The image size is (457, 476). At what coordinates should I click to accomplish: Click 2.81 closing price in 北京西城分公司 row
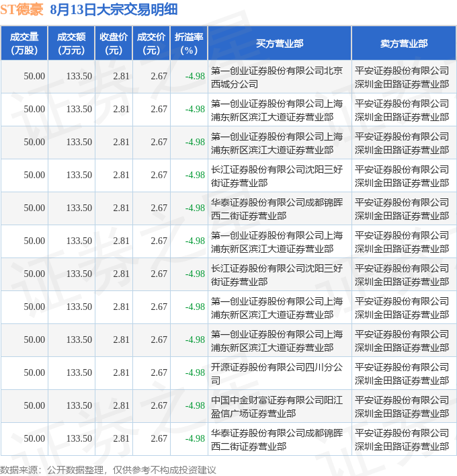tap(121, 76)
